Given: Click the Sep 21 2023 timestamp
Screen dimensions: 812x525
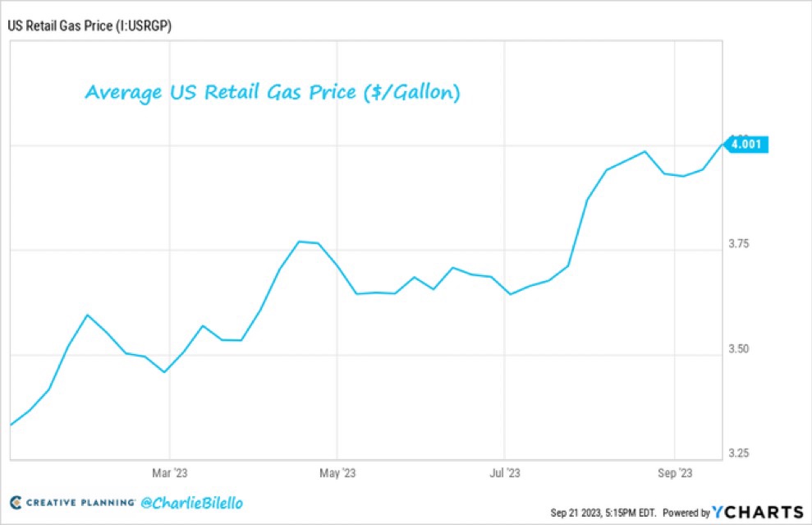Looking at the screenshot, I should point(604,512).
